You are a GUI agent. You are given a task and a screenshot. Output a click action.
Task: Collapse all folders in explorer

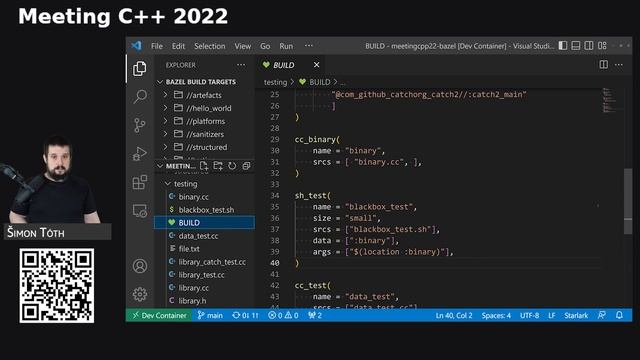coord(246,166)
